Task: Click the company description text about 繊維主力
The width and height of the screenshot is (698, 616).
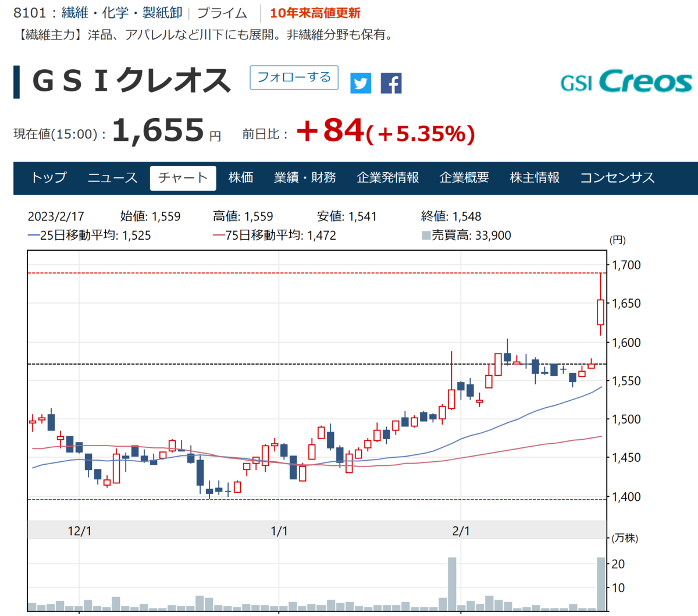Action: click(x=205, y=35)
